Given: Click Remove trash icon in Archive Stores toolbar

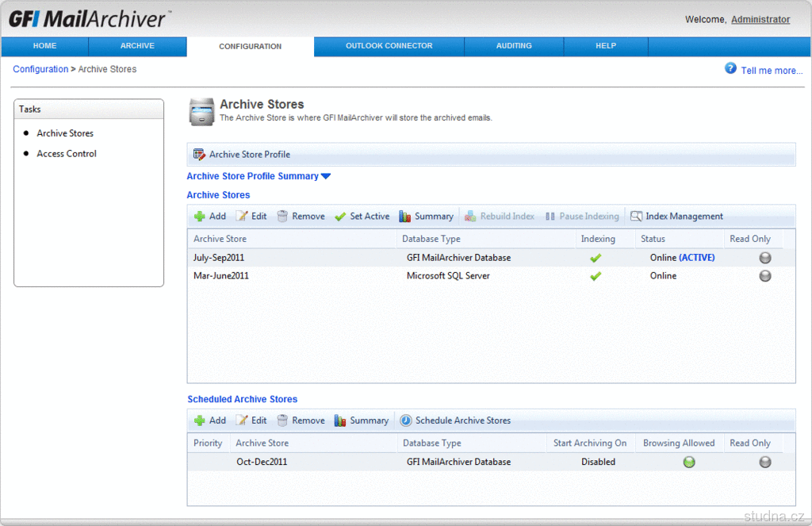Looking at the screenshot, I should coord(282,217).
